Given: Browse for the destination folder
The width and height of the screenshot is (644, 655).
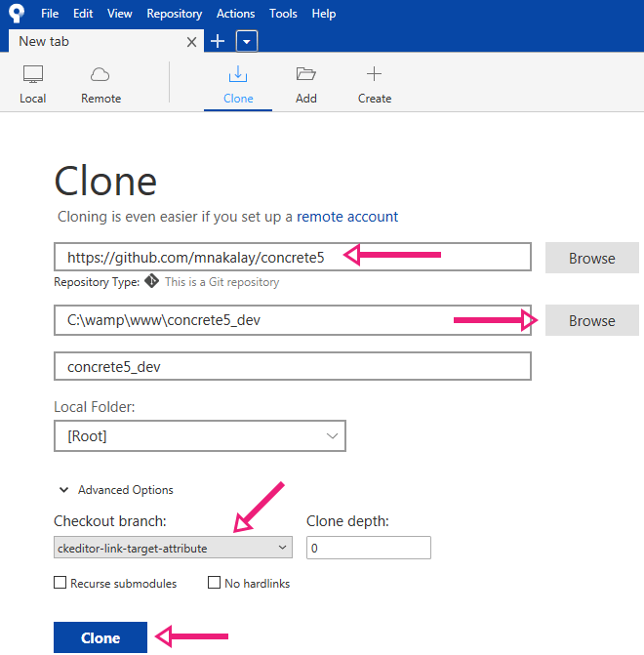Looking at the screenshot, I should click(x=591, y=320).
